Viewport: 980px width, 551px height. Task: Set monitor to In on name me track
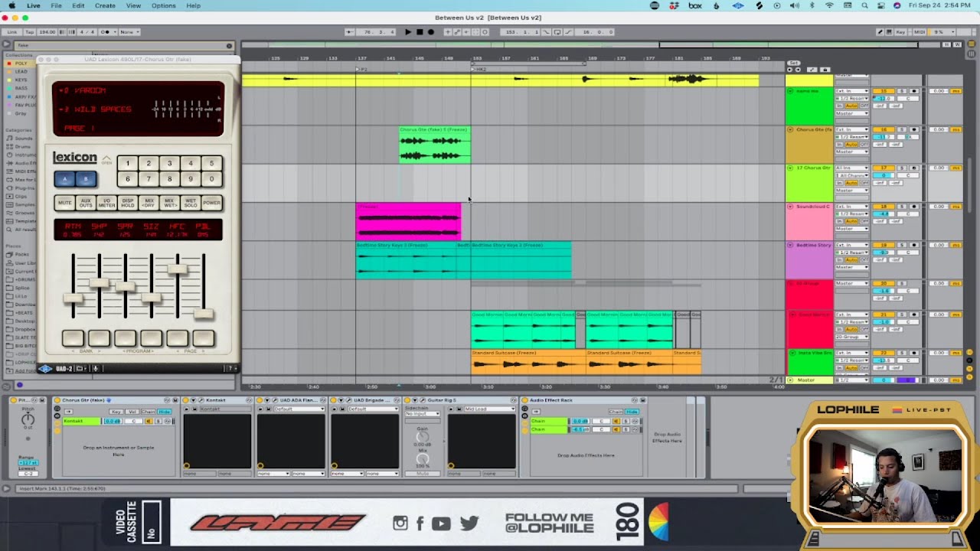click(839, 106)
